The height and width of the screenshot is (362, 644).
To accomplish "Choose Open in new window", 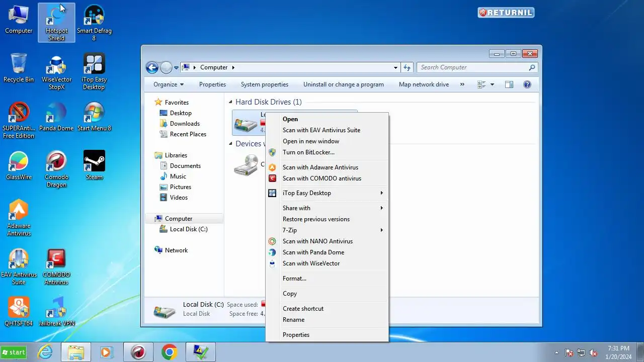I will (327, 141).
